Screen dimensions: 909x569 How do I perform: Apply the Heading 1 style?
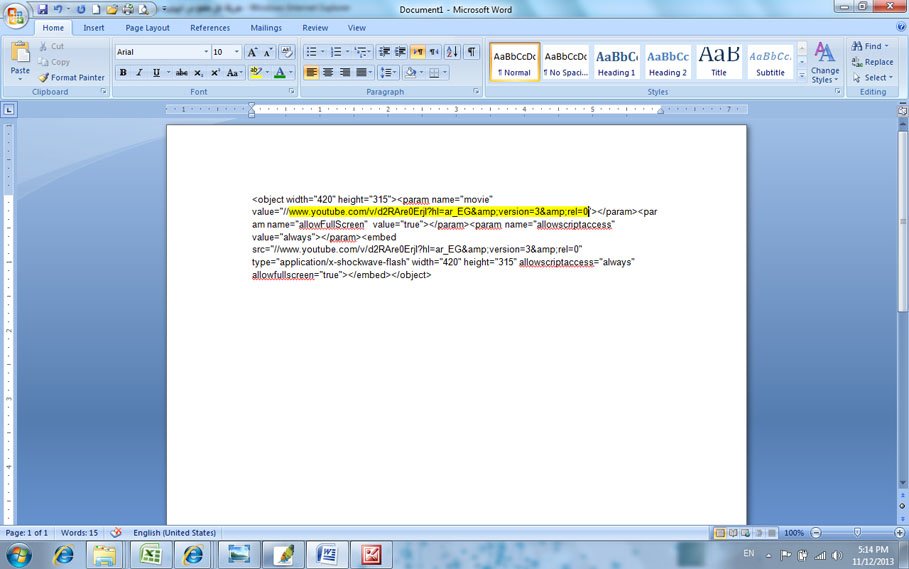(x=616, y=61)
